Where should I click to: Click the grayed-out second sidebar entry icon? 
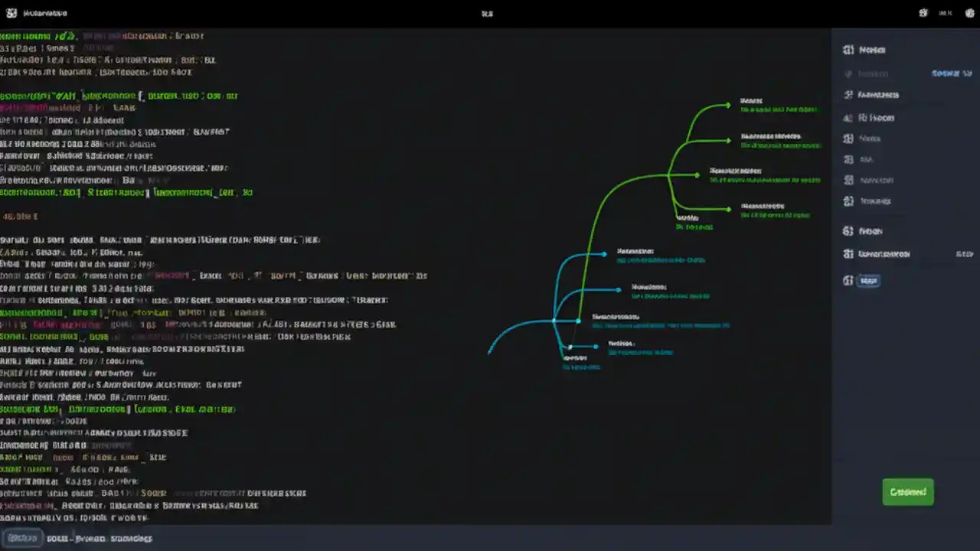click(848, 73)
